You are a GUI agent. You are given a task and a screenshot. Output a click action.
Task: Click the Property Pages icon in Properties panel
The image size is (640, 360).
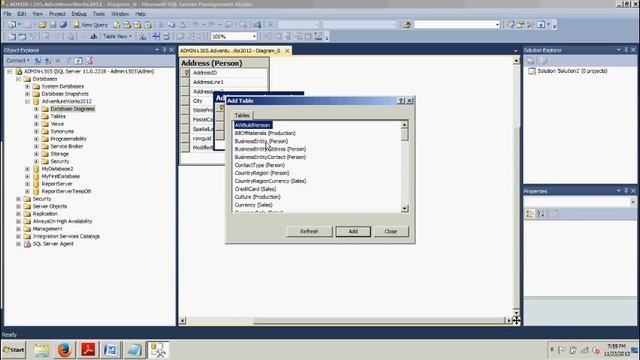(x=554, y=213)
